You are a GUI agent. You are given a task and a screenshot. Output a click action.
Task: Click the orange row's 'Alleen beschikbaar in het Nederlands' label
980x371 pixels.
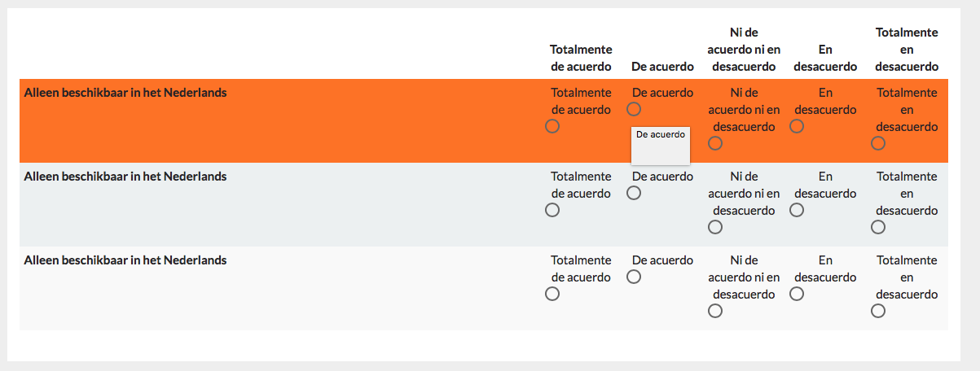pos(125,93)
